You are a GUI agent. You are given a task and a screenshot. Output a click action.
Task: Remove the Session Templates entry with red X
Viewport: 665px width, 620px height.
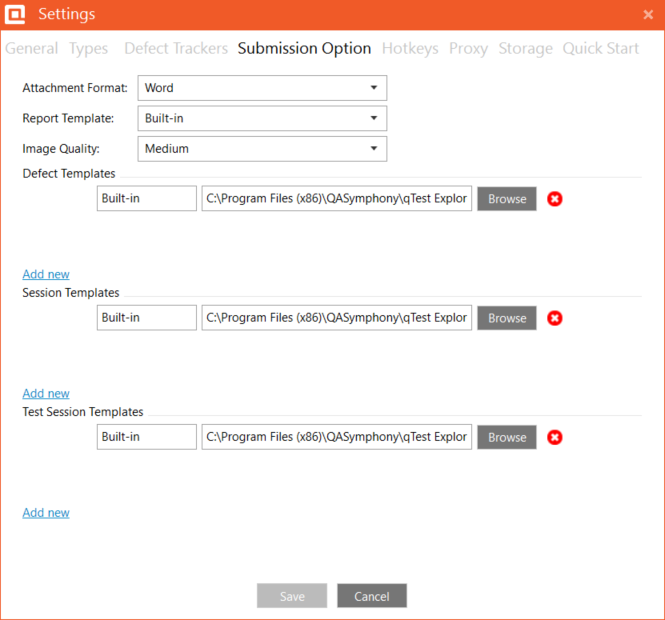[x=555, y=318]
